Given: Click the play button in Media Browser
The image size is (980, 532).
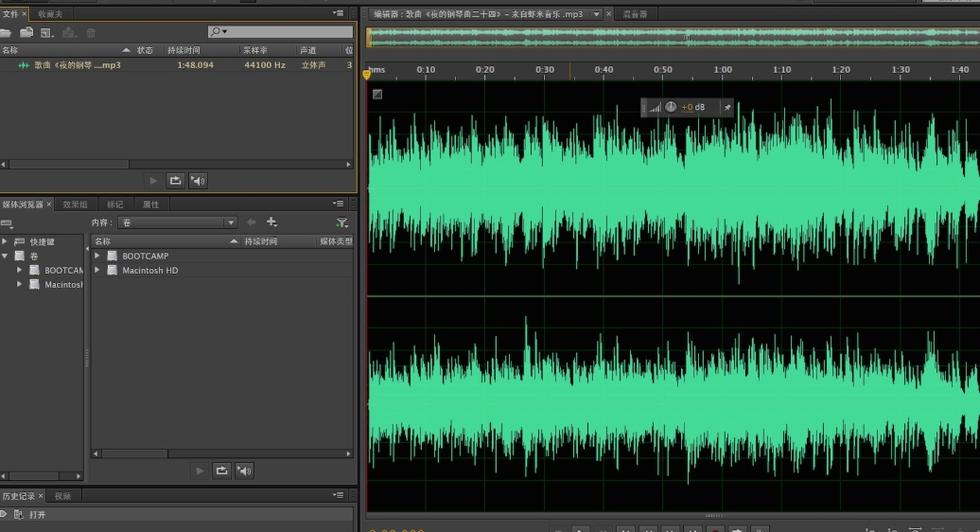Looking at the screenshot, I should point(200,470).
